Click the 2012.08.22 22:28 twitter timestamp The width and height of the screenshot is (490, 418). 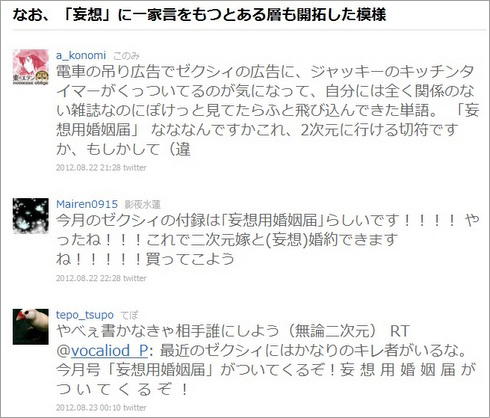point(101,278)
